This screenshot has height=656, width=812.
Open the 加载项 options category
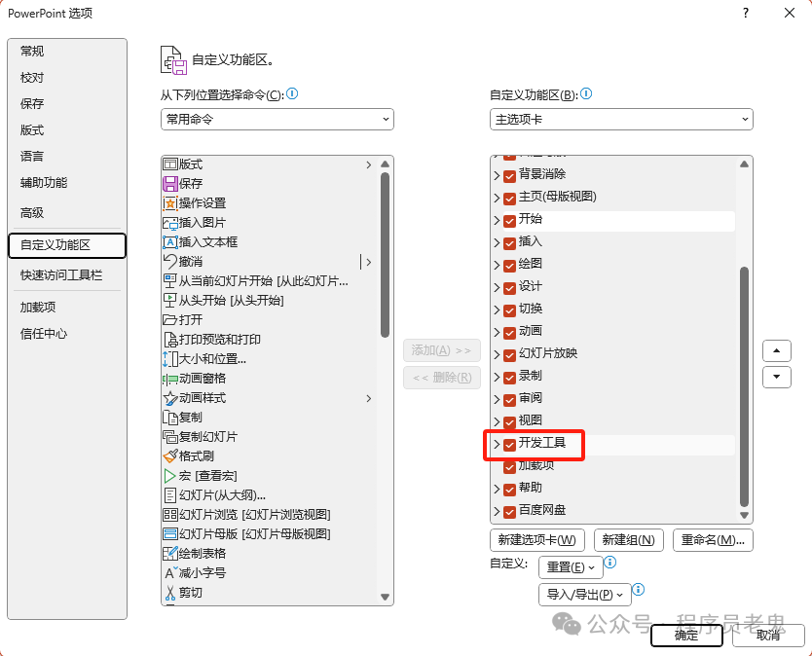coord(67,307)
